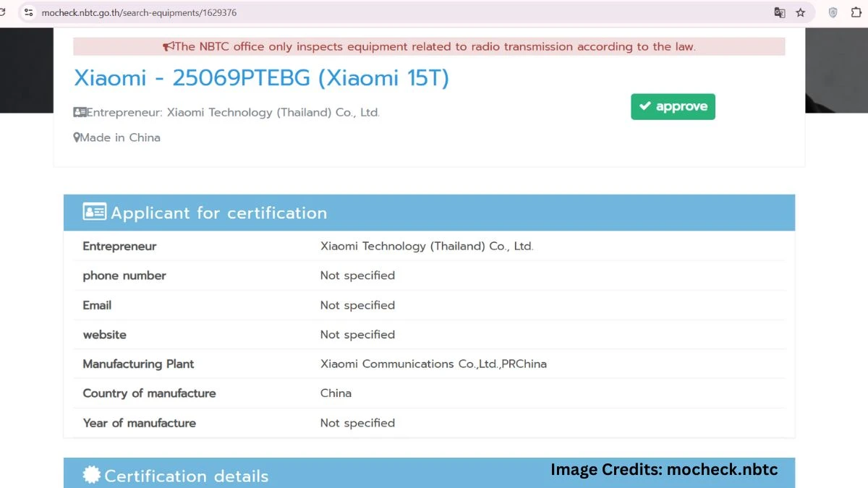This screenshot has width=868, height=488.
Task: Select the Not specified value for Email
Action: tap(357, 305)
